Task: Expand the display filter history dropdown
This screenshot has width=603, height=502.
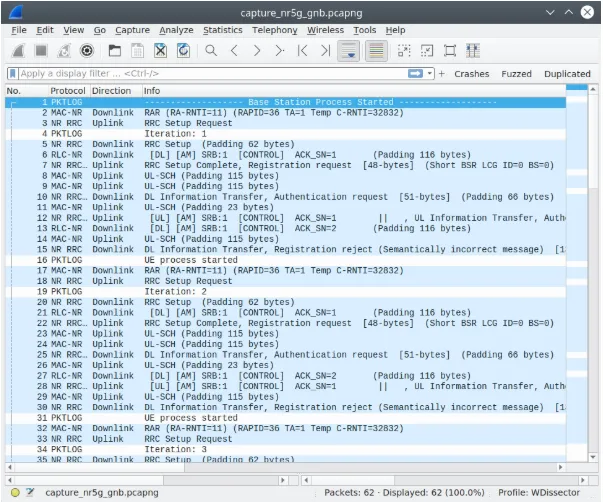Action: point(431,73)
